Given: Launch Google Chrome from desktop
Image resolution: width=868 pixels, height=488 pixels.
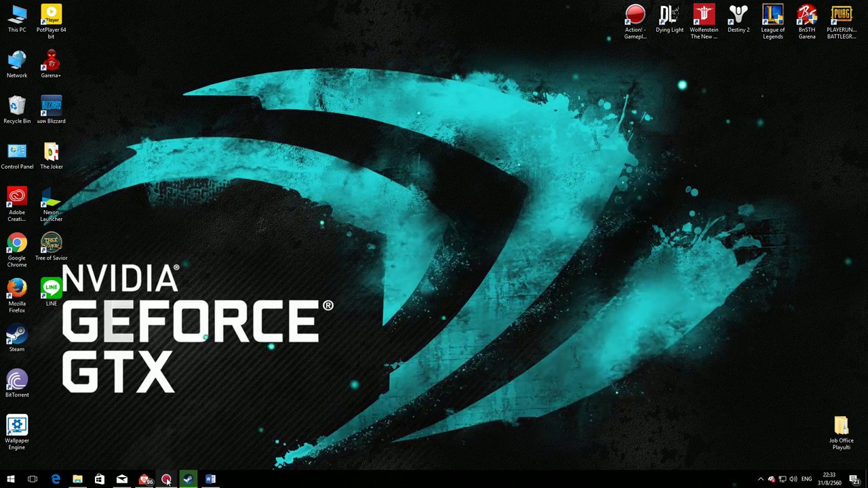Looking at the screenshot, I should pos(17,250).
